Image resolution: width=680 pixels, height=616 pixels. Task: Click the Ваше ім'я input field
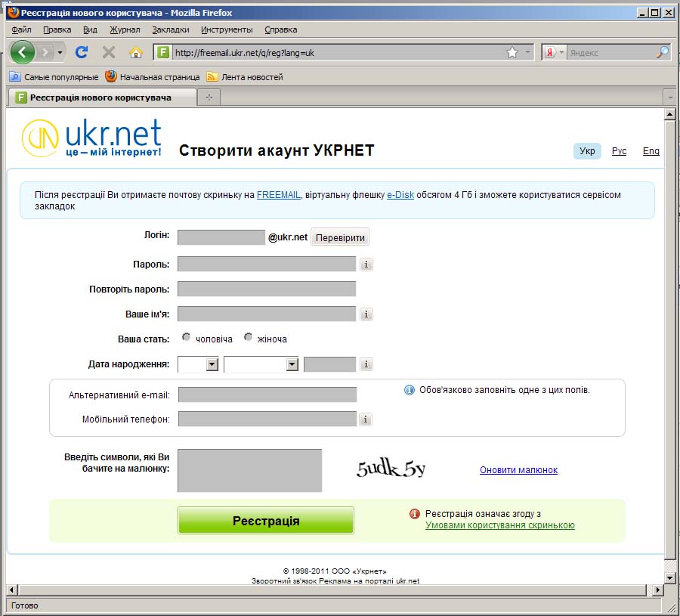click(267, 314)
